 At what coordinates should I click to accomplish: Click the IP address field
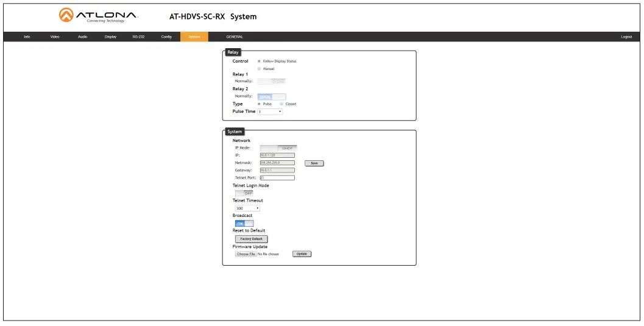pos(277,155)
